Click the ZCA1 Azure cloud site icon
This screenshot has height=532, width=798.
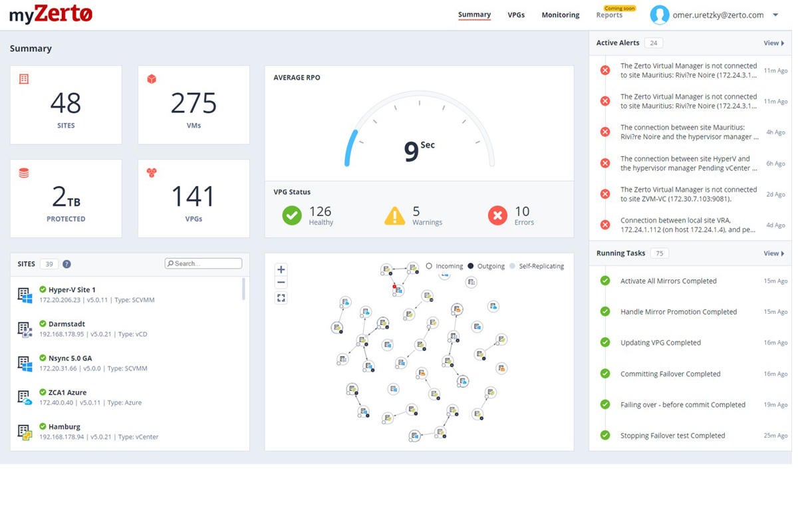25,398
